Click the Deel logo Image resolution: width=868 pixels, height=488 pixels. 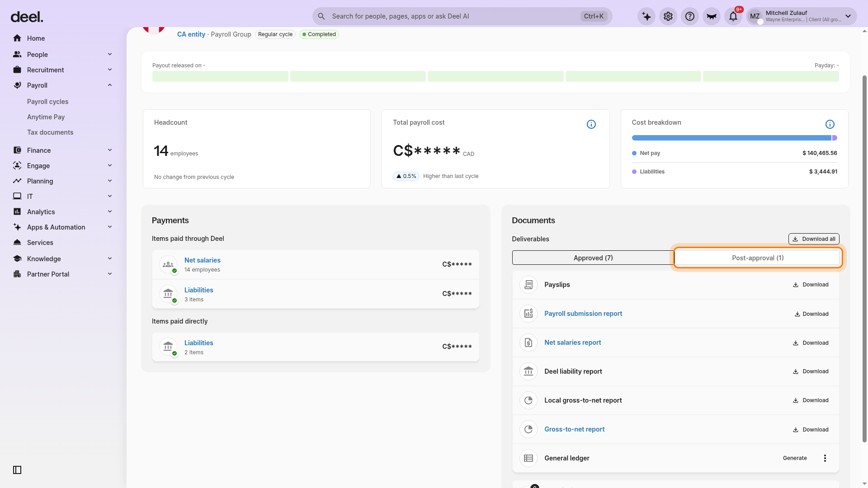pyautogui.click(x=27, y=17)
